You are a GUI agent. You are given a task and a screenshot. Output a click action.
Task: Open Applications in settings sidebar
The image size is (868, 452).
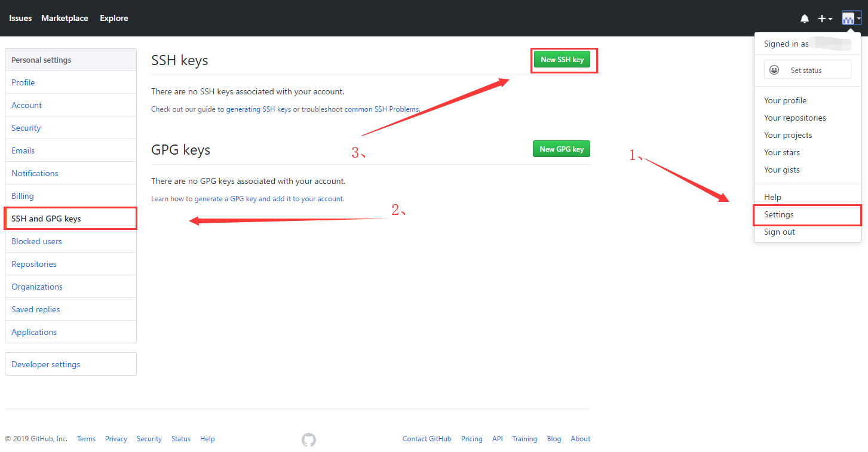pyautogui.click(x=70, y=332)
